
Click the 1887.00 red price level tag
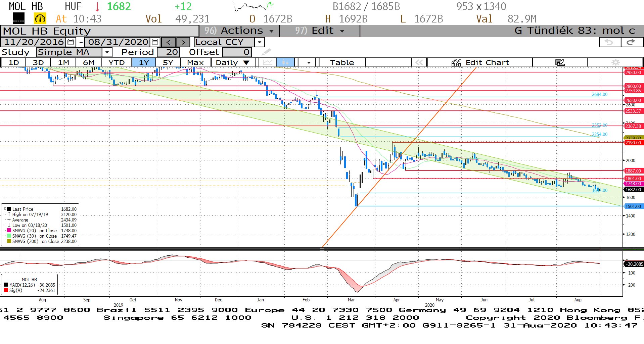coord(633,171)
